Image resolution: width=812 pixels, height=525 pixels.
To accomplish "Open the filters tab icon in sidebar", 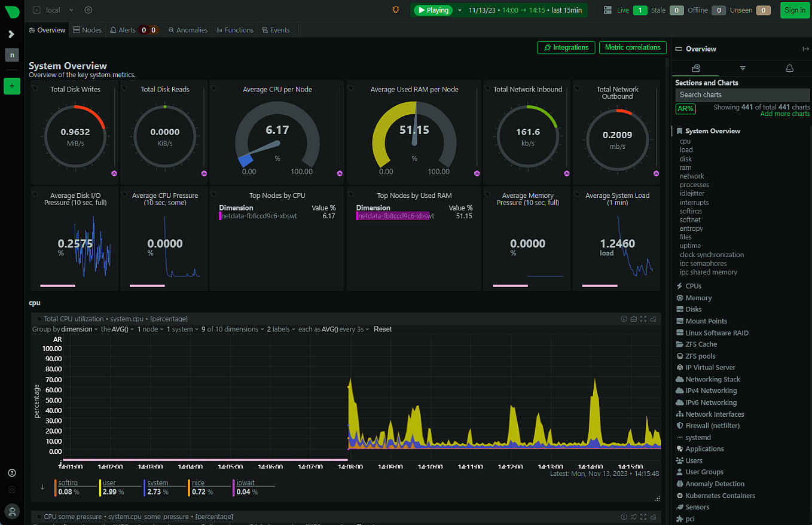I will [x=743, y=68].
